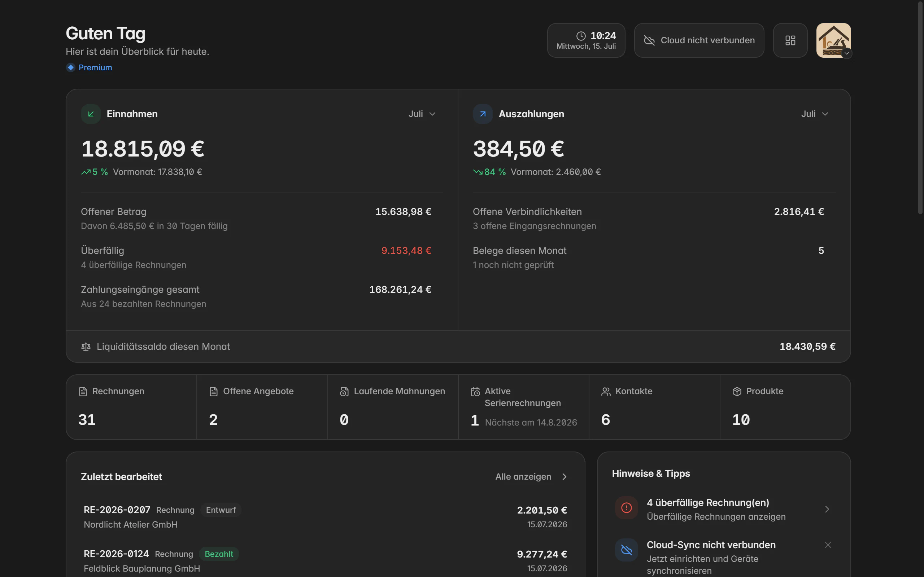Click Cloud nicht verbunden button
The width and height of the screenshot is (924, 577).
(699, 40)
